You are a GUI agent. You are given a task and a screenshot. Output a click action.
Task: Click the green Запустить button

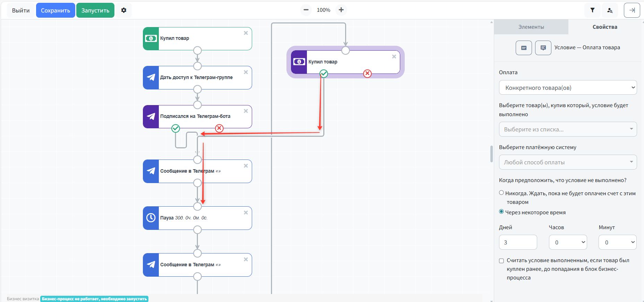[95, 10]
